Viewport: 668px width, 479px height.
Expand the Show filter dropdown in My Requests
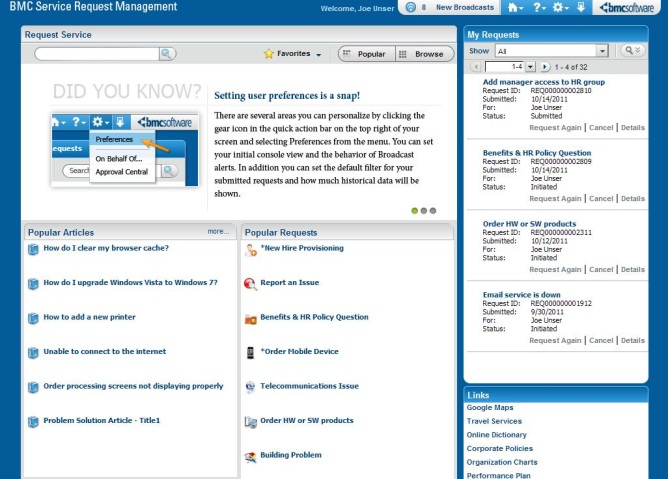602,50
